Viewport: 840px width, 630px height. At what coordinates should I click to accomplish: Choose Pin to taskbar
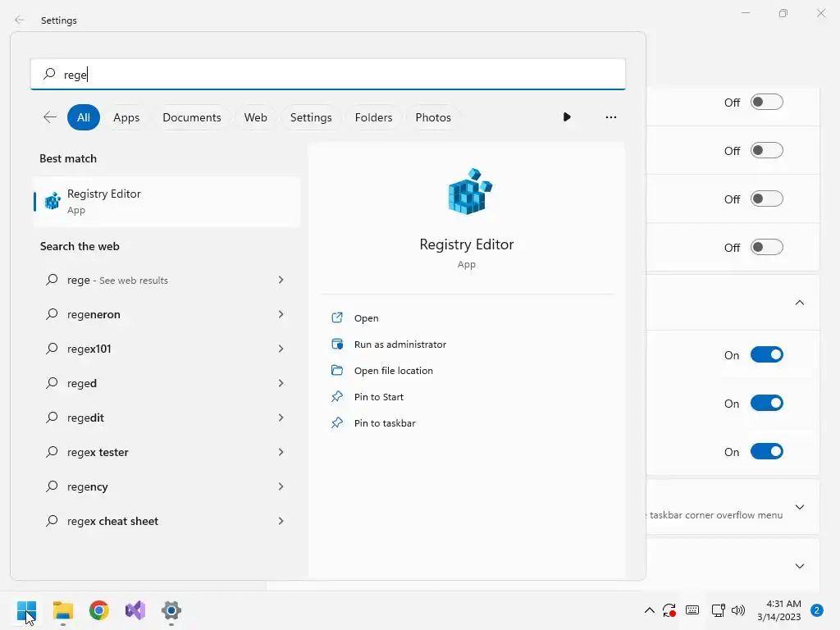click(x=385, y=423)
